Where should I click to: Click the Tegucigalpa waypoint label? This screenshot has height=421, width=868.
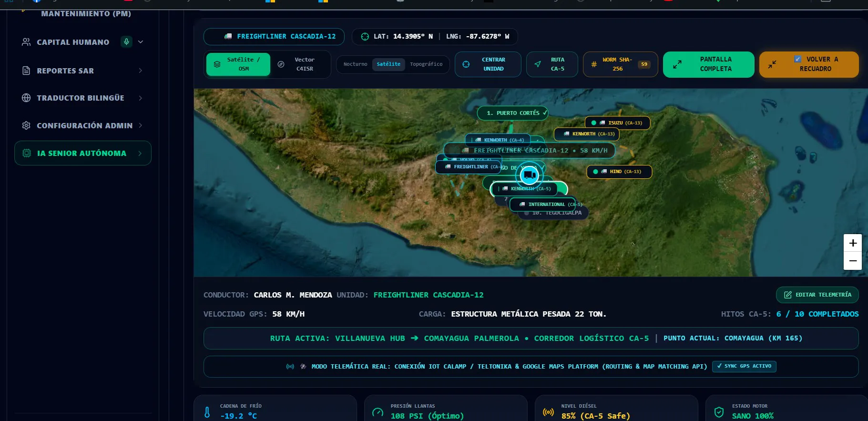point(553,213)
